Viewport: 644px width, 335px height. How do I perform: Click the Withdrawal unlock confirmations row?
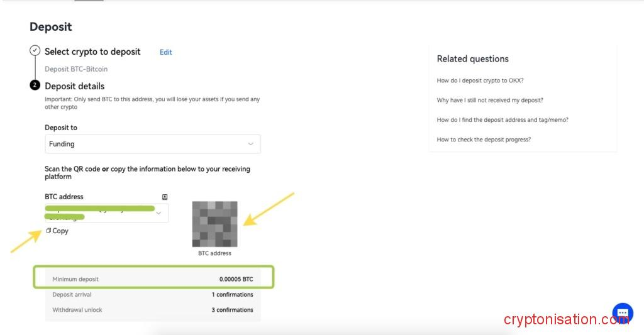pos(153,310)
